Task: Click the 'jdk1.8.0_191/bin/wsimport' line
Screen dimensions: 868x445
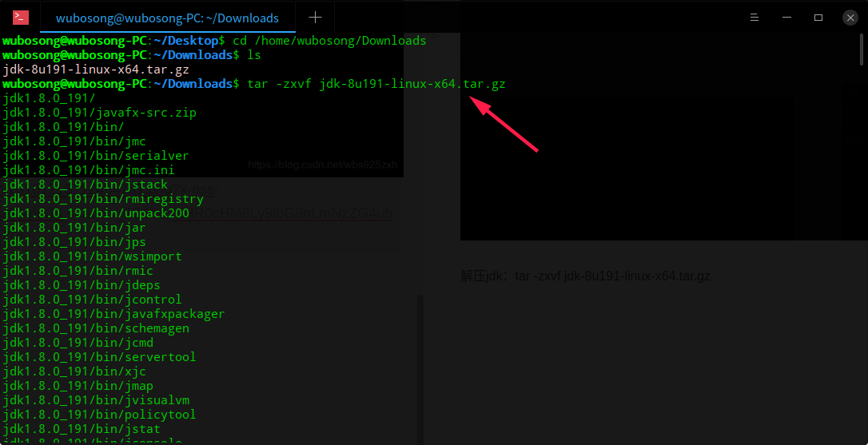Action: click(92, 256)
